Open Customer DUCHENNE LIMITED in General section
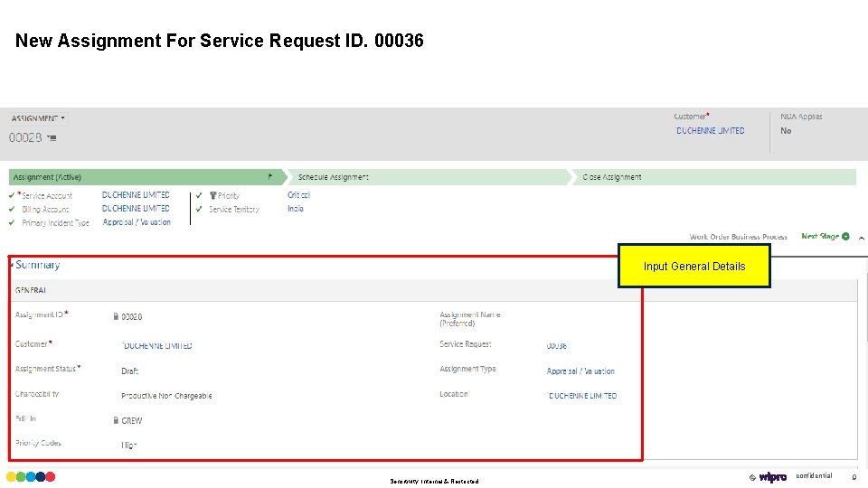Screen dimensions: 868x488 click(x=156, y=346)
